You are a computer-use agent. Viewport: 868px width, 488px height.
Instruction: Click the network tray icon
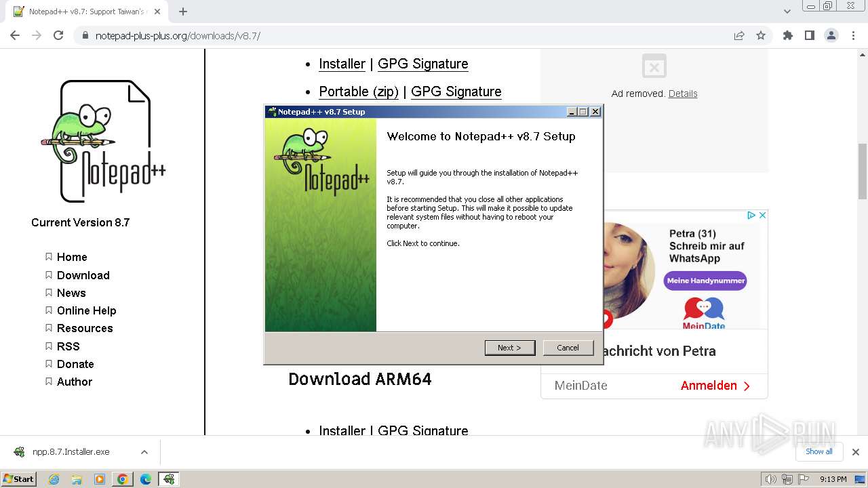coord(787,479)
